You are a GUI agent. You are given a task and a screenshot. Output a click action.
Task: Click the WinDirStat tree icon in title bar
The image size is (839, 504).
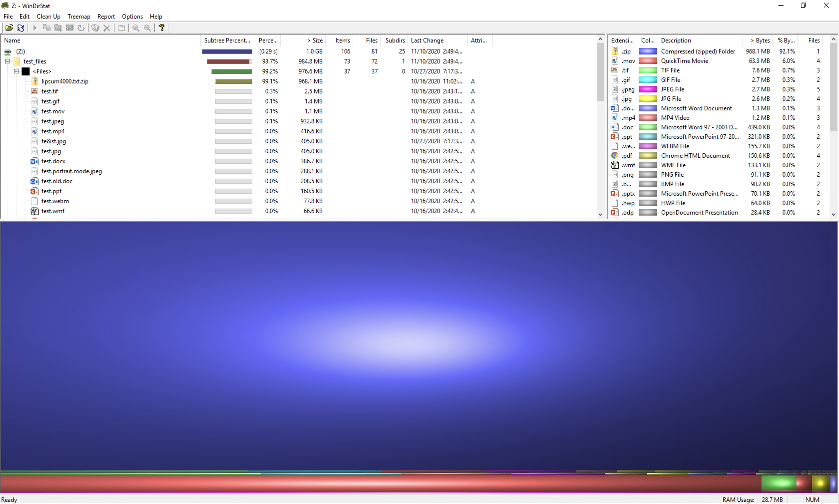click(x=5, y=5)
